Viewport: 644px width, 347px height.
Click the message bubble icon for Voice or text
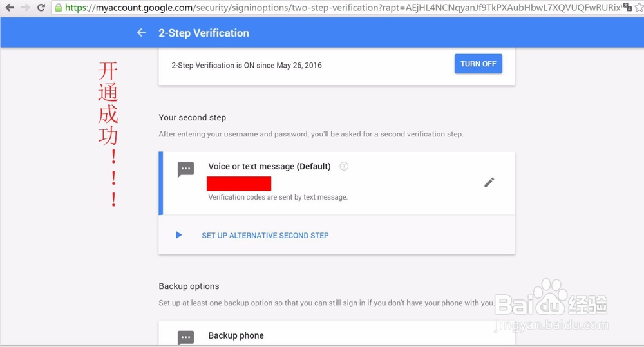point(185,169)
